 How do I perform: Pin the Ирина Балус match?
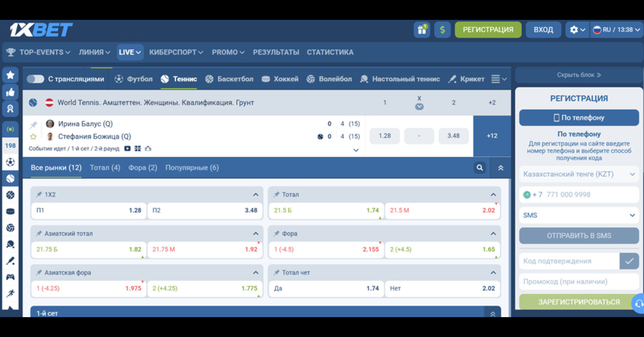pyautogui.click(x=34, y=124)
